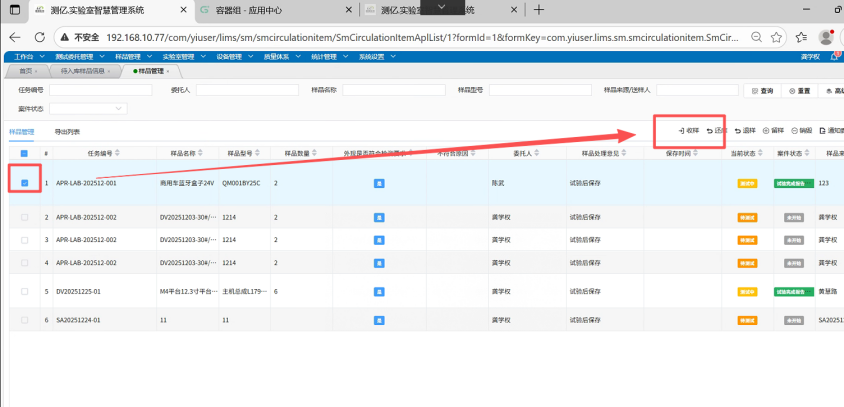Open the notification bell in the app header
Viewport: 844px width, 407px height.
point(834,57)
